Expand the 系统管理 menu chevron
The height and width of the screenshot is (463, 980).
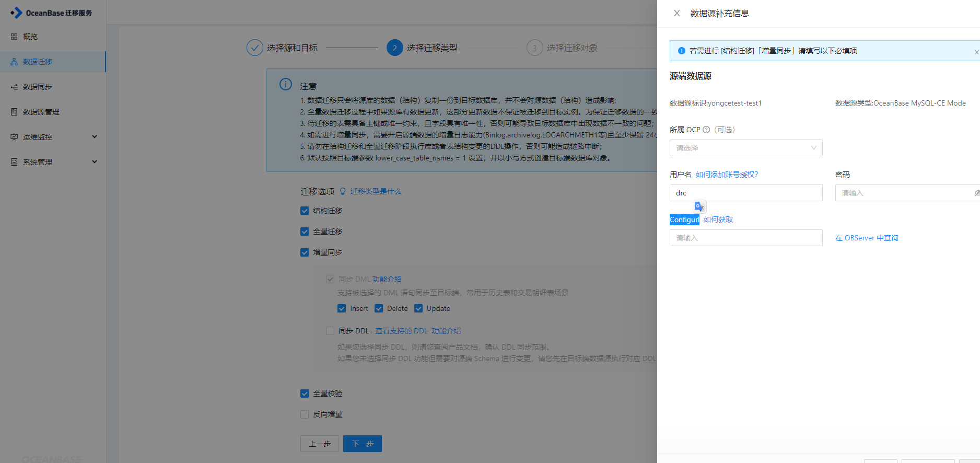[95, 162]
